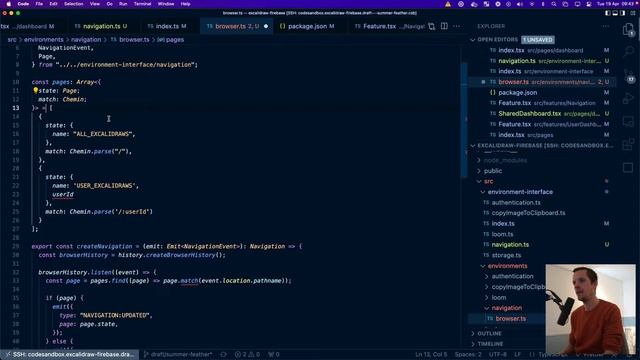
Task: Toggle the secondary sidebar layout icon
Action: (623, 13)
